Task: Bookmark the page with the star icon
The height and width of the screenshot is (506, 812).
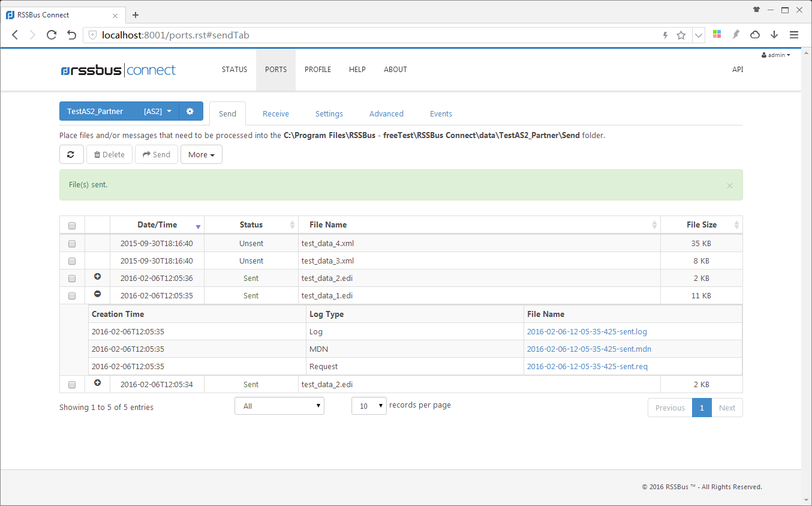Action: click(681, 35)
